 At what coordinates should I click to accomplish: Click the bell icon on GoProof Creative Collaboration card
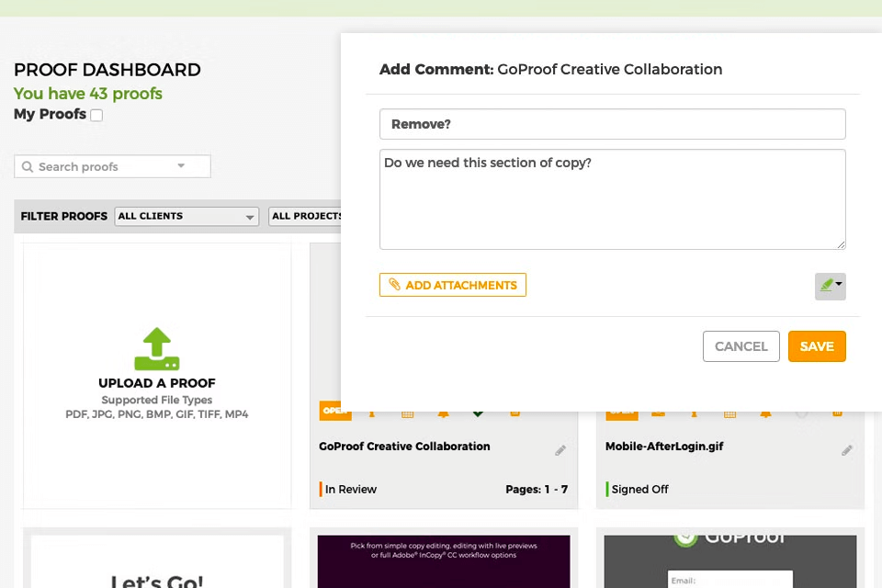click(443, 414)
